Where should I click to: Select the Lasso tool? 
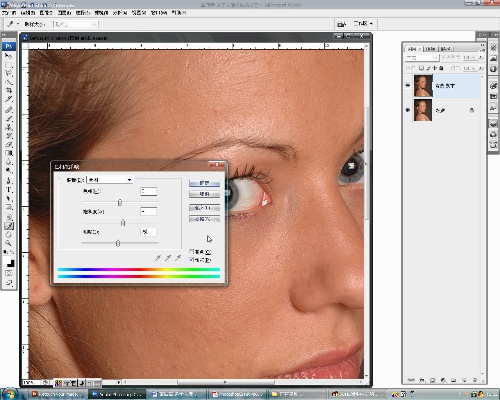click(x=9, y=73)
